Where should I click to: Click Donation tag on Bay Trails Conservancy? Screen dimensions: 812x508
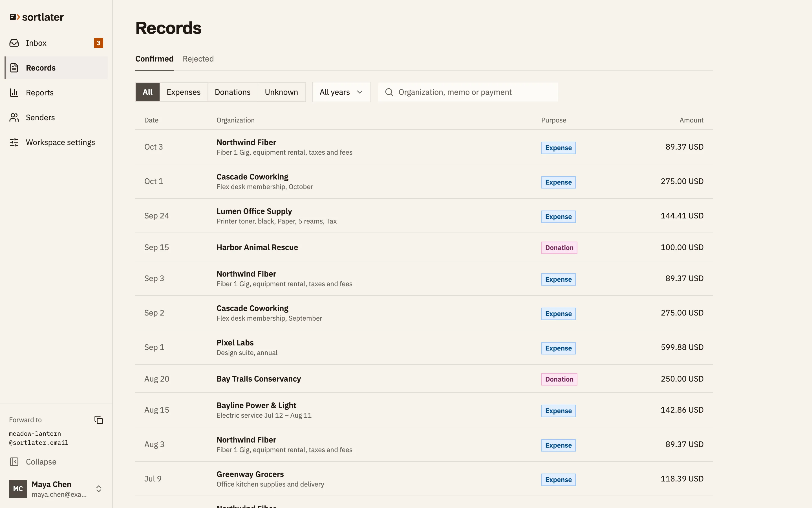559,379
